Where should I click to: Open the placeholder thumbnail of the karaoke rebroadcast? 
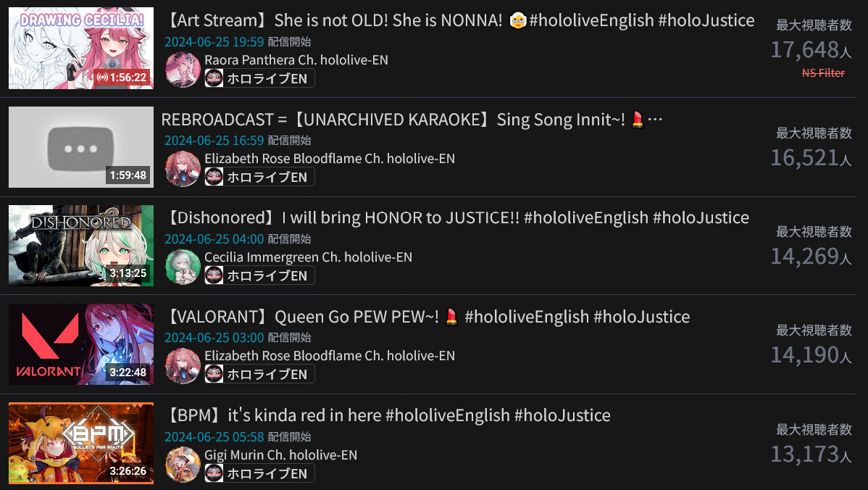[81, 147]
